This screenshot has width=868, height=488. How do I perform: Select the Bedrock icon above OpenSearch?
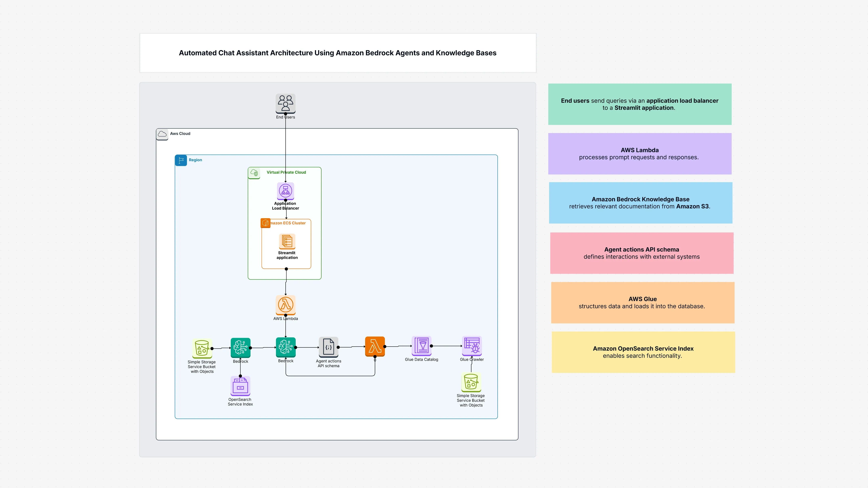(240, 347)
